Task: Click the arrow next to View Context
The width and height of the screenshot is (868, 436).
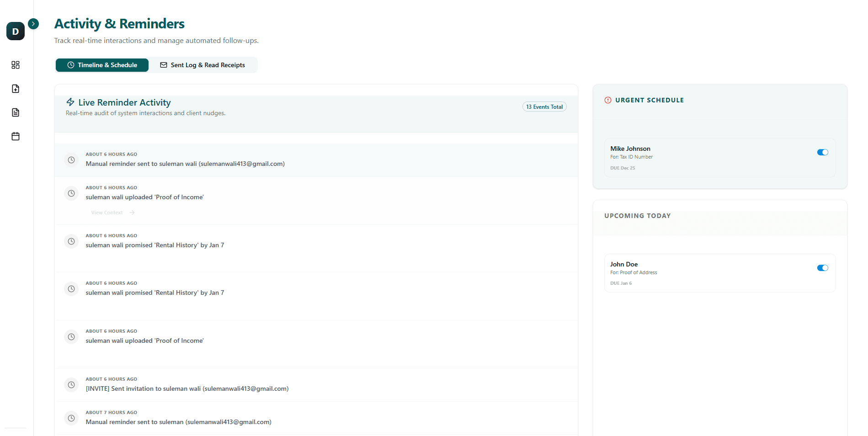Action: [x=132, y=212]
